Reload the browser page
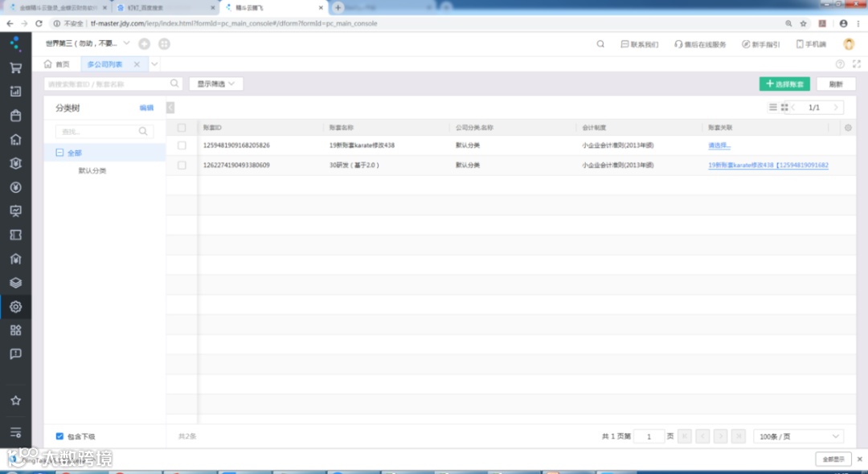The image size is (868, 474). pos(39,23)
